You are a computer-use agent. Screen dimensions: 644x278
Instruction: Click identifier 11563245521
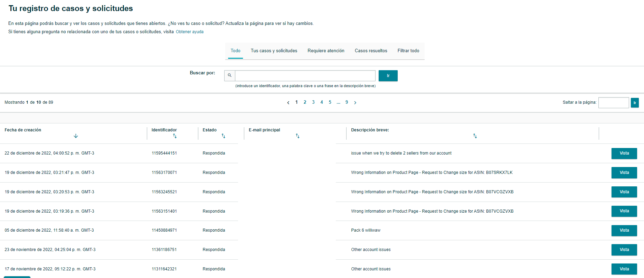[x=164, y=192]
